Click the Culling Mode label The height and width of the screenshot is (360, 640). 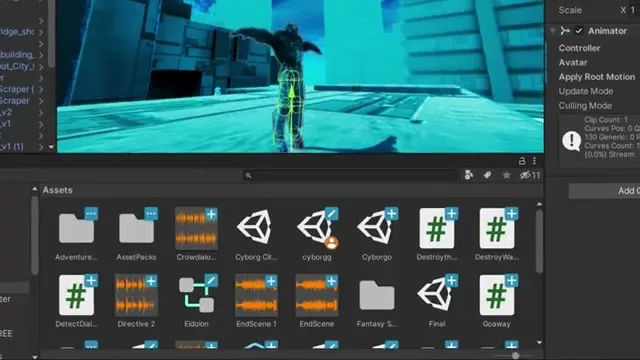click(585, 106)
